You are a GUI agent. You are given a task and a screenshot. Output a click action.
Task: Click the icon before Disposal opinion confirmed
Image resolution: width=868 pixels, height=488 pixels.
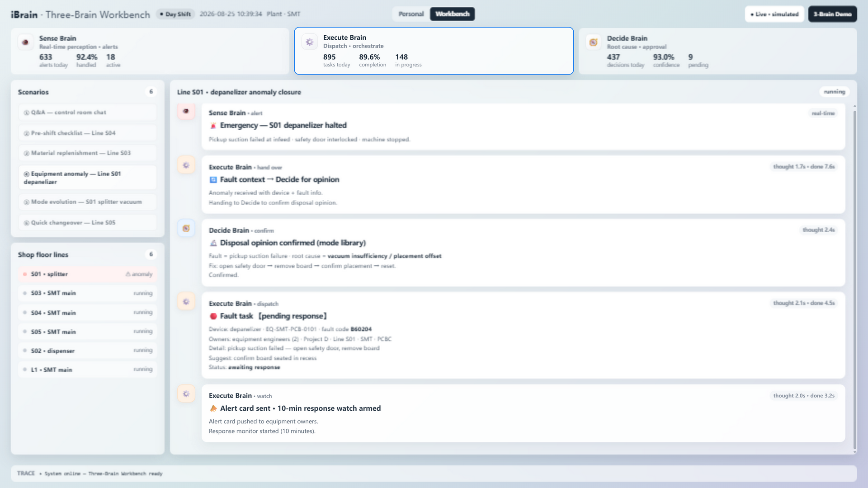coord(213,243)
